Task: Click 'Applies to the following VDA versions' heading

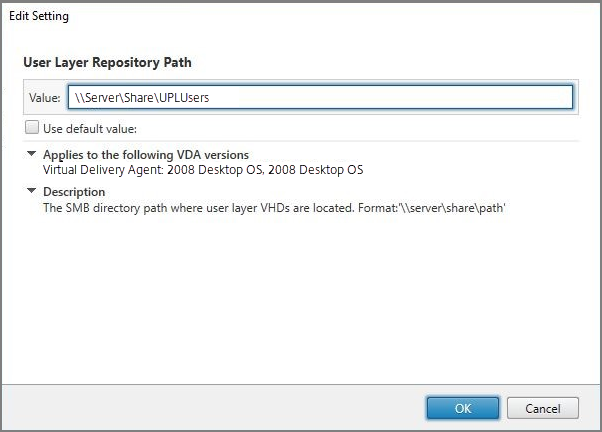Action: [x=146, y=155]
